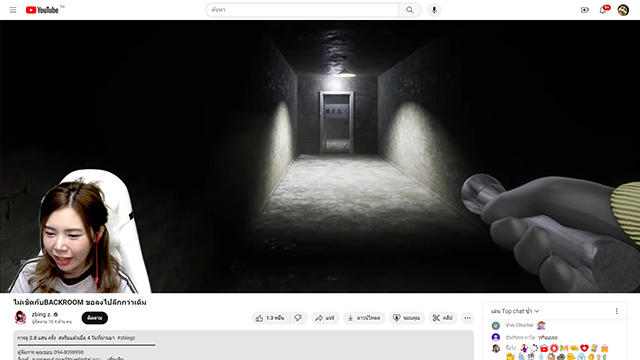Create a clip with scissors button

point(443,318)
